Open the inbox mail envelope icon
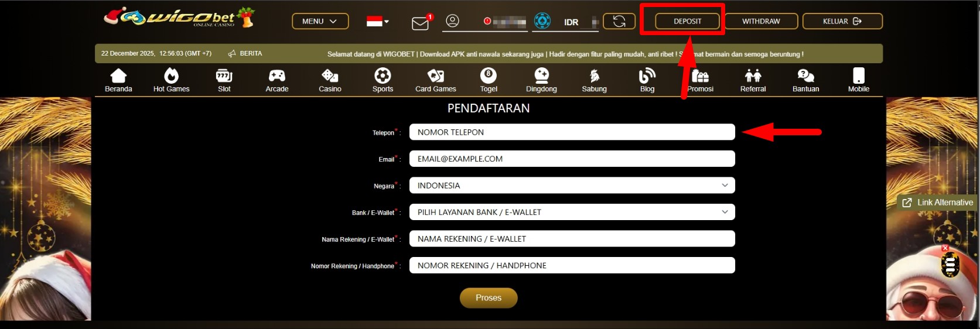 [x=421, y=23]
